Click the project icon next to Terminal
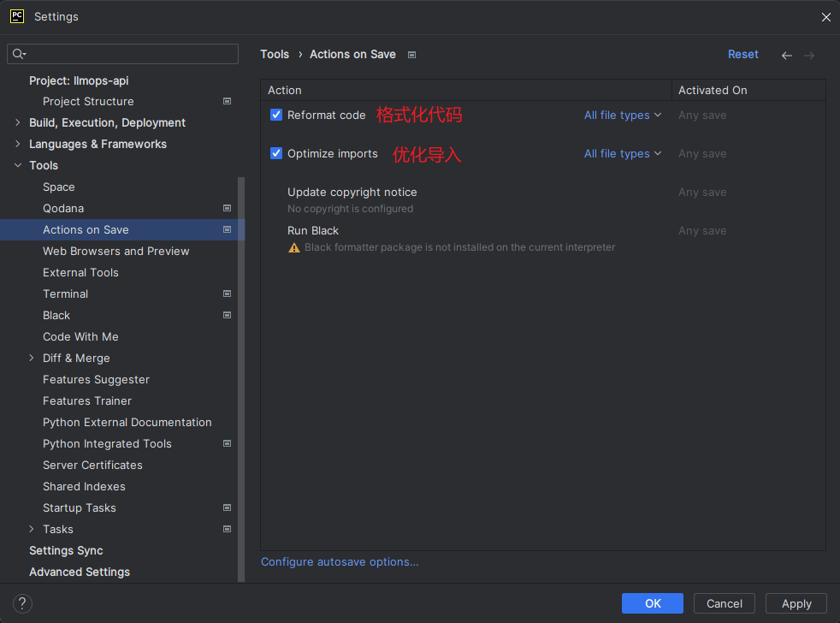Screen dimensions: 840x623 point(227,294)
